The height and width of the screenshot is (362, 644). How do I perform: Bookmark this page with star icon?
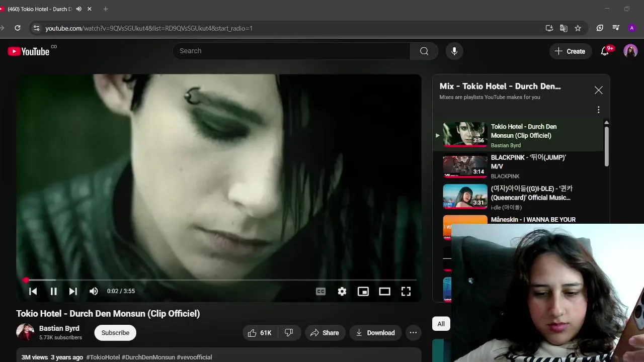click(x=578, y=28)
